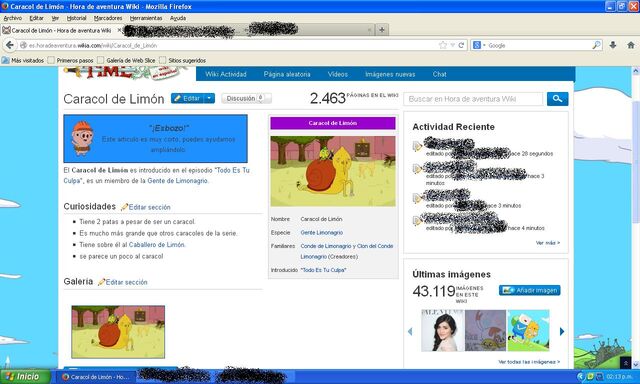Open the middle gray drawing thumbnail

(485, 330)
